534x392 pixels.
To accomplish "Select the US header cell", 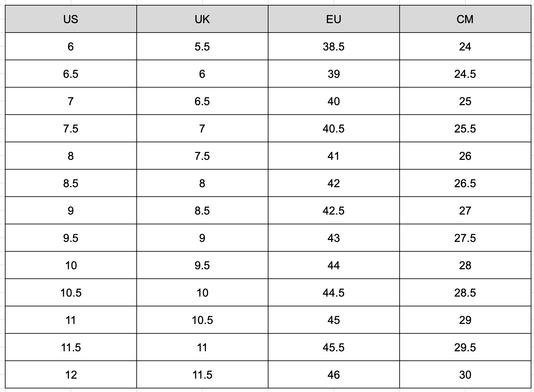I will (x=71, y=19).
